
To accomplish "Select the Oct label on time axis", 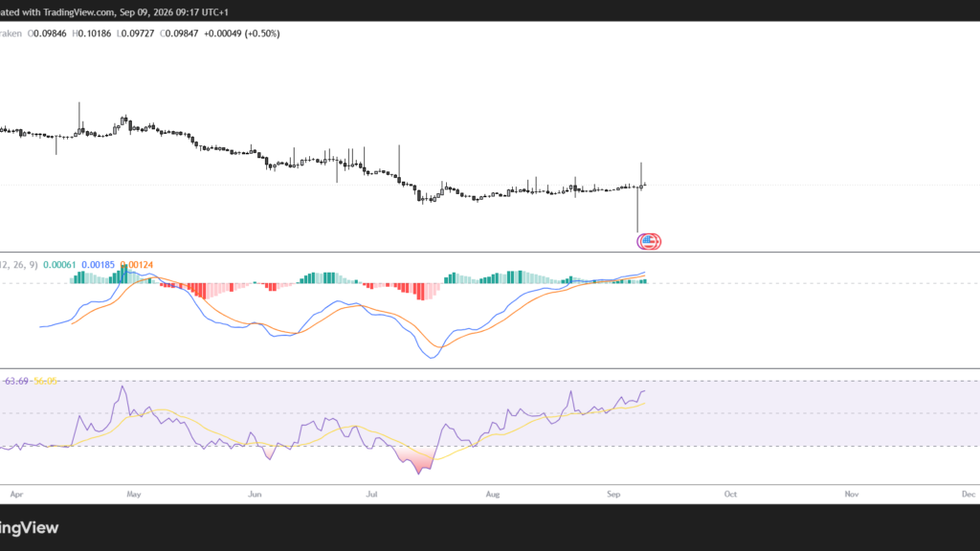I will [x=730, y=495].
